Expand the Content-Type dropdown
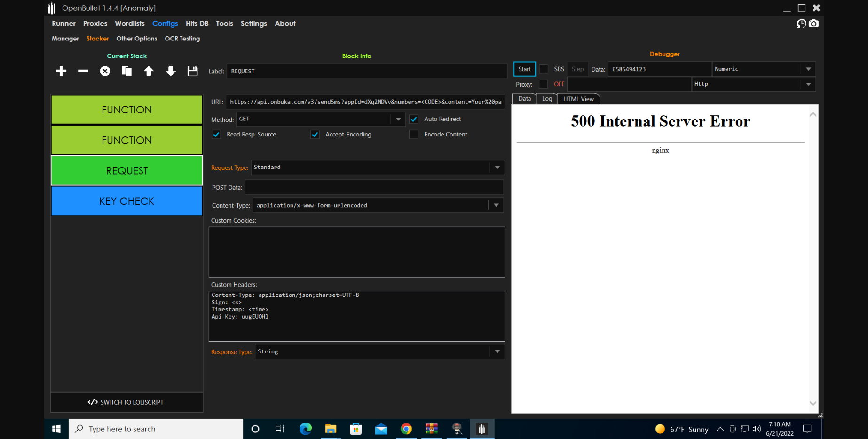This screenshot has height=439, width=868. pyautogui.click(x=496, y=205)
